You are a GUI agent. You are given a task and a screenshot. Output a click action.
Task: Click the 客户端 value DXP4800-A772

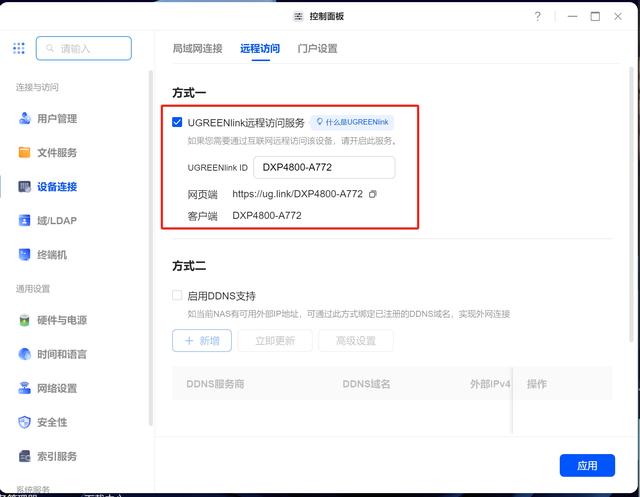point(267,215)
